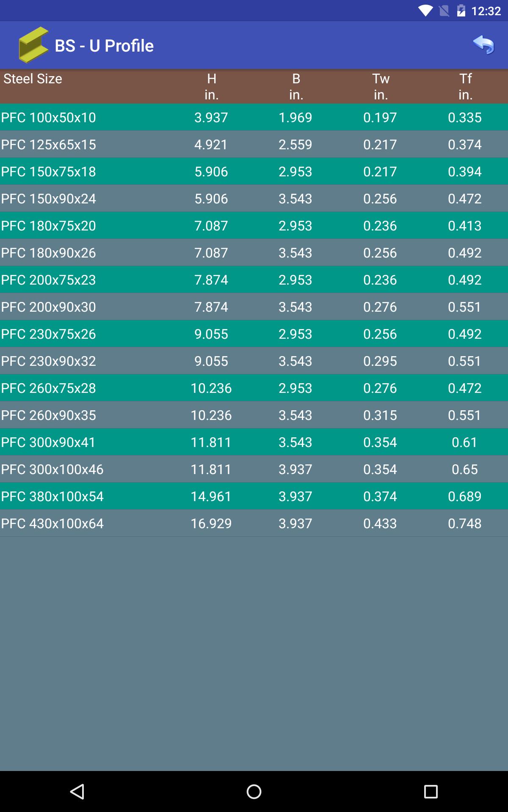Select row PFC 180x75x20
This screenshot has height=812, width=508.
[254, 225]
